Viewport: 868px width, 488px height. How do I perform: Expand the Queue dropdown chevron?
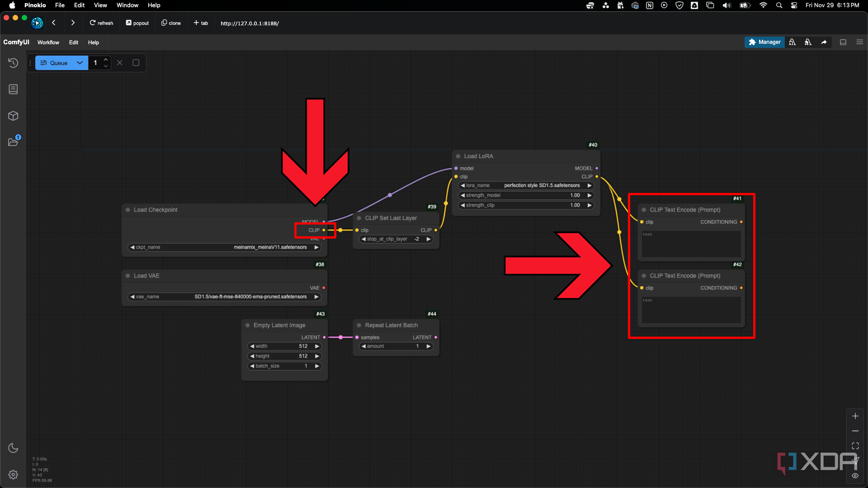click(80, 63)
